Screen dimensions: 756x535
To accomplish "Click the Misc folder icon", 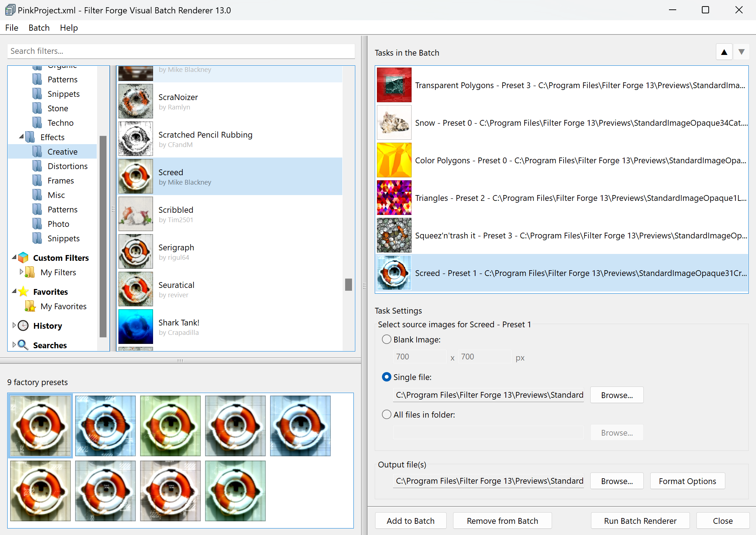I will coord(37,195).
